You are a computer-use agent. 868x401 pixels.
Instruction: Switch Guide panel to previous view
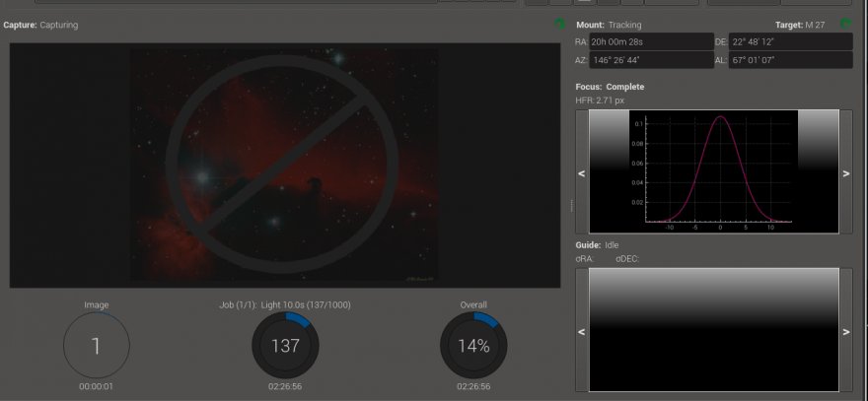point(582,331)
